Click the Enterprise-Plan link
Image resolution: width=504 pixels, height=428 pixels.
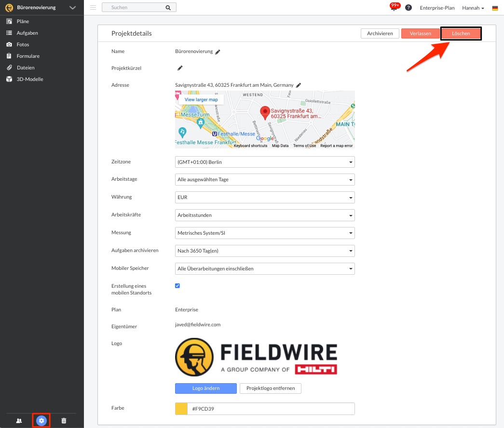point(437,8)
